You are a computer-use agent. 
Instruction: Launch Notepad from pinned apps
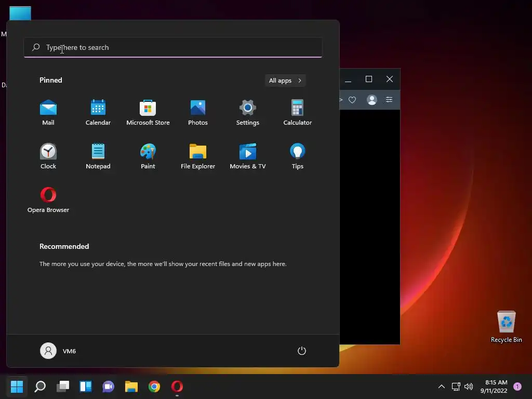pyautogui.click(x=98, y=156)
